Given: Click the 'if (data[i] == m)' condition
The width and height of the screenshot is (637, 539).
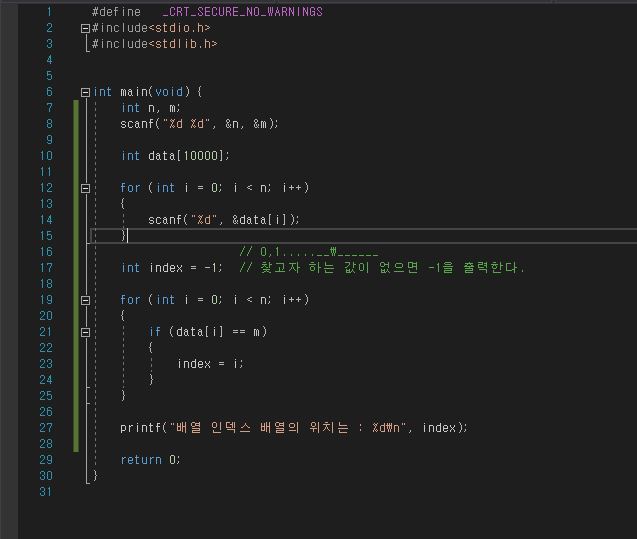Looking at the screenshot, I should coord(208,332).
